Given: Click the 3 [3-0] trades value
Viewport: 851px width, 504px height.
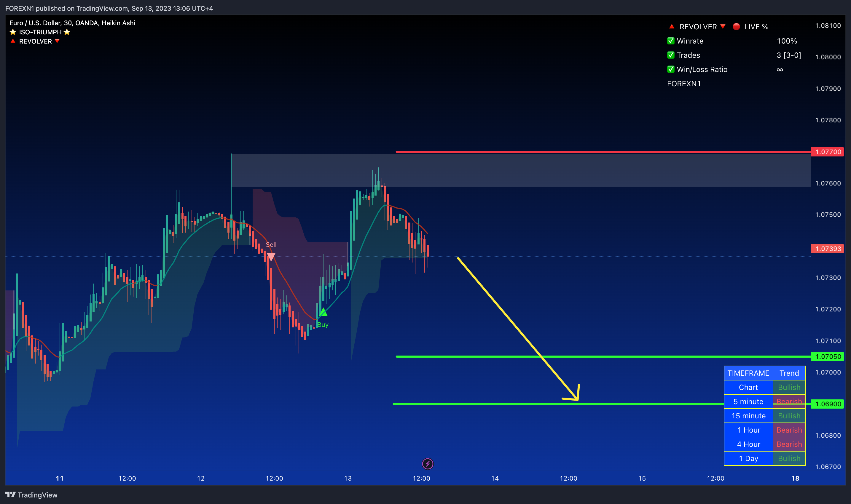Looking at the screenshot, I should coord(789,55).
